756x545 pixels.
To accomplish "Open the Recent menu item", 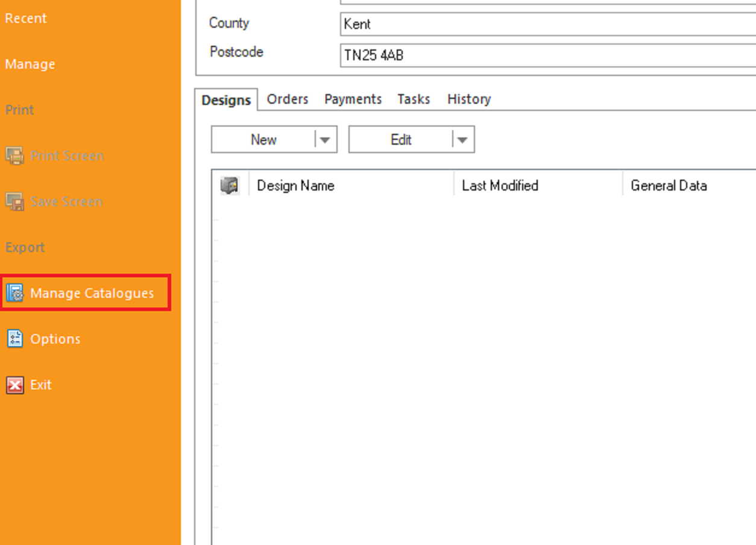I will [x=26, y=19].
